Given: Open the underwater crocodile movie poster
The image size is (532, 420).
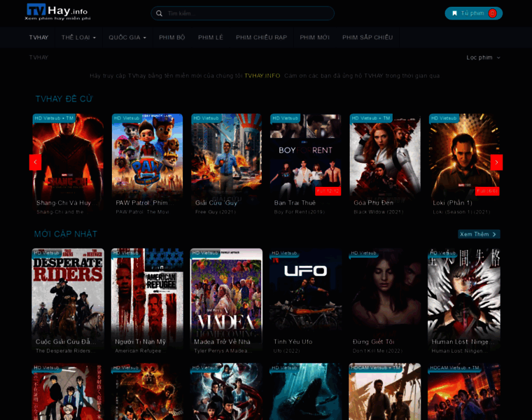Looking at the screenshot, I should point(306,392).
